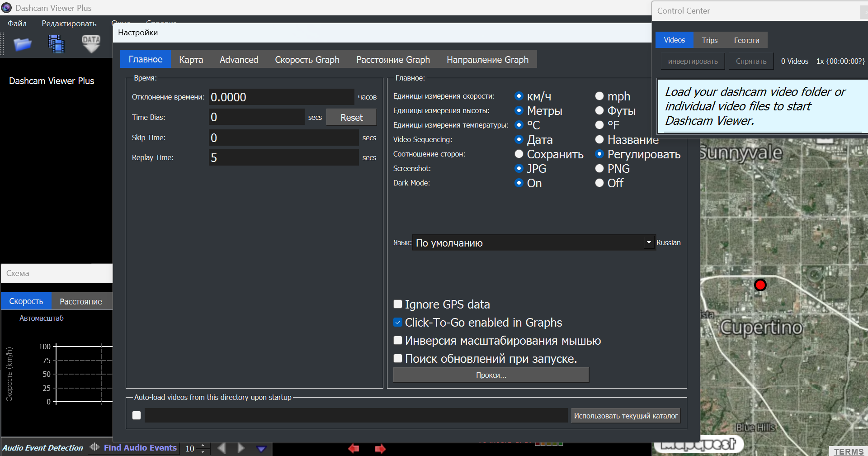Image resolution: width=868 pixels, height=456 pixels.
Task: Click the Dashcam Viewer Plus app logo
Action: click(x=6, y=8)
